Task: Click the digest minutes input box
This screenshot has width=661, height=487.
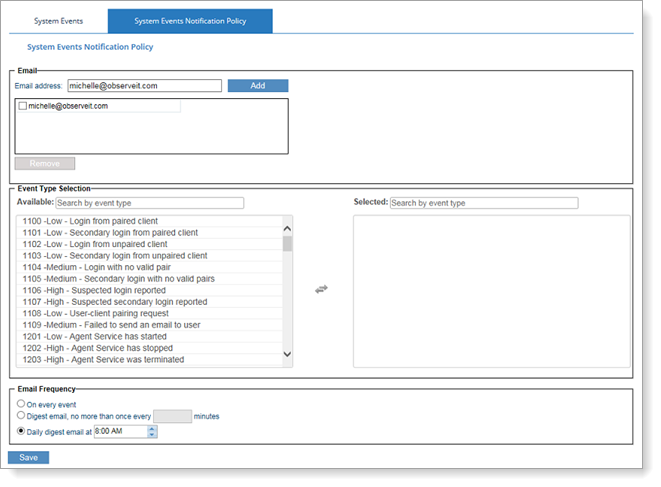Action: point(172,416)
